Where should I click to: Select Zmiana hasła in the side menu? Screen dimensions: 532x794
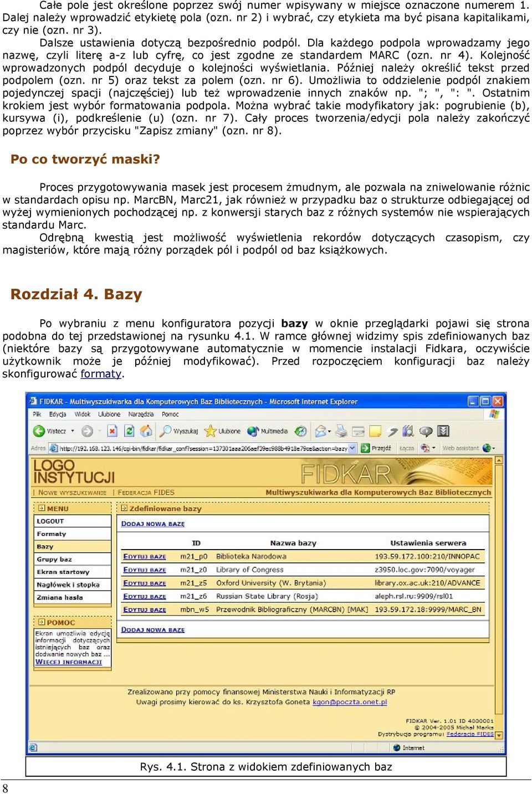pos(72,597)
